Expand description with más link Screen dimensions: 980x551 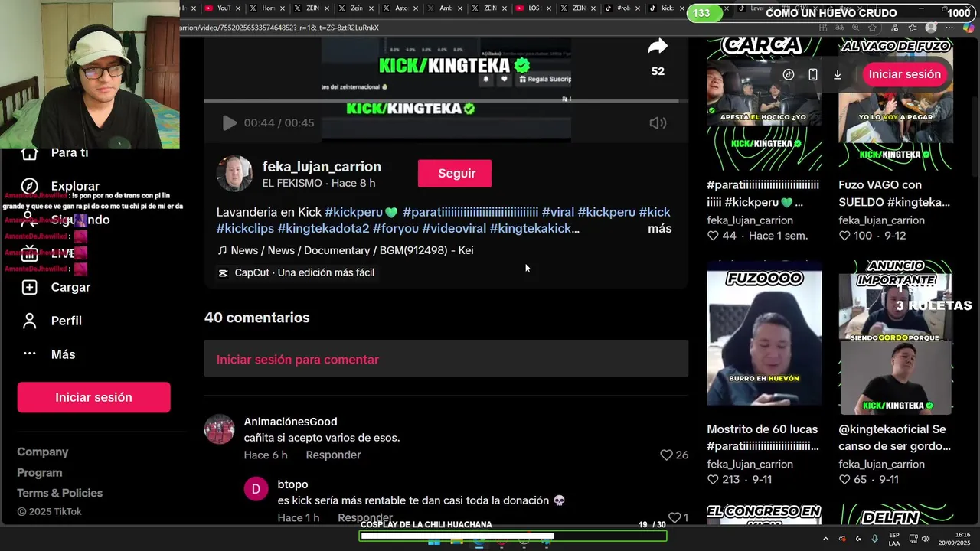pos(659,228)
